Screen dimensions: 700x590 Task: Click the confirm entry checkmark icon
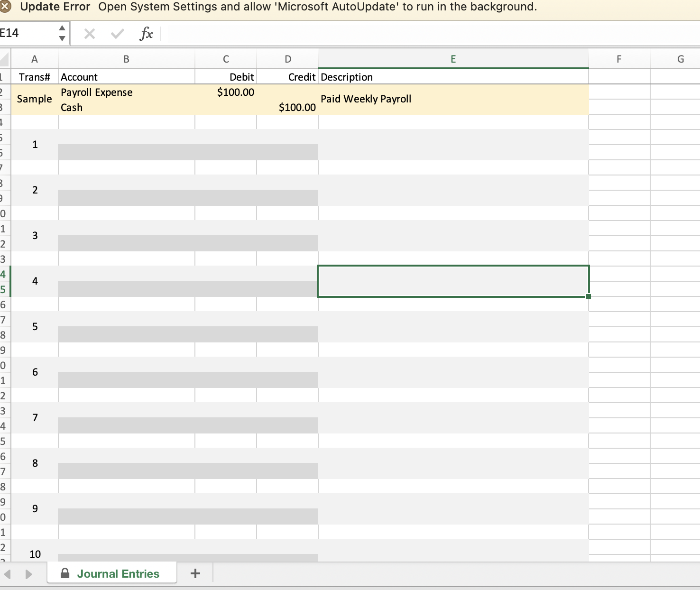[117, 34]
